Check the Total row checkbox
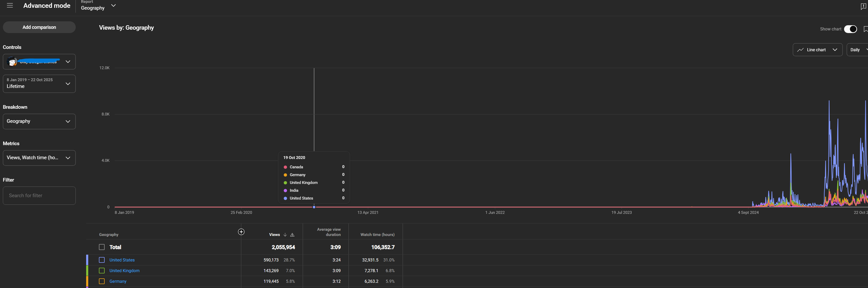868x288 pixels. point(102,247)
